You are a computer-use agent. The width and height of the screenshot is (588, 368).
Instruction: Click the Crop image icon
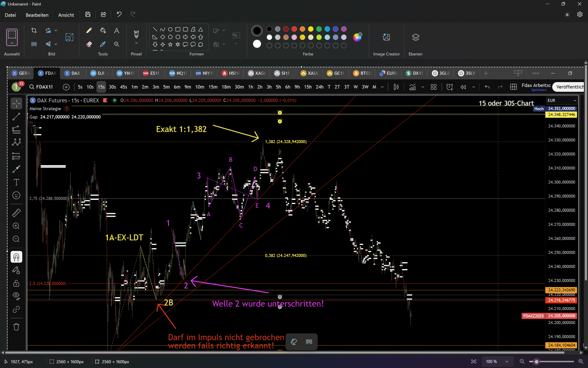(x=34, y=30)
